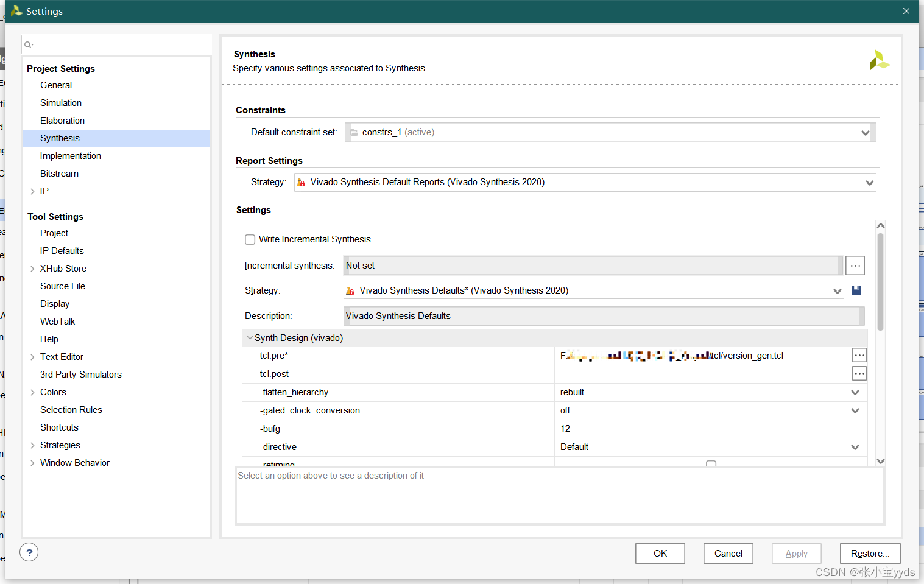This screenshot has width=924, height=584.
Task: Select the -directive option row
Action: click(555, 447)
